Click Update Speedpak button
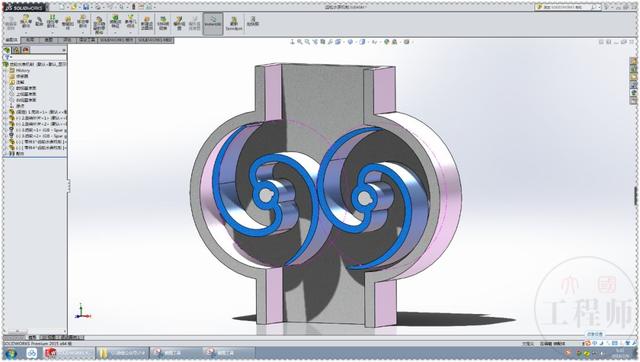This screenshot has height=362, width=640. point(234,23)
